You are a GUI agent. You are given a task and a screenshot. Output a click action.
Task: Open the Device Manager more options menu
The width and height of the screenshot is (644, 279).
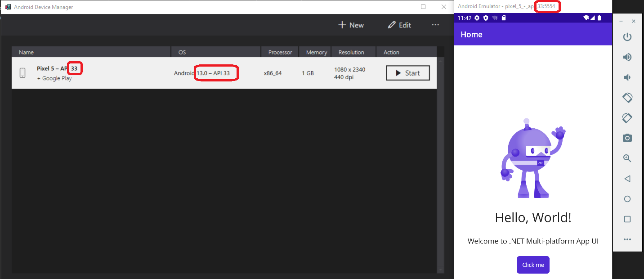(435, 25)
